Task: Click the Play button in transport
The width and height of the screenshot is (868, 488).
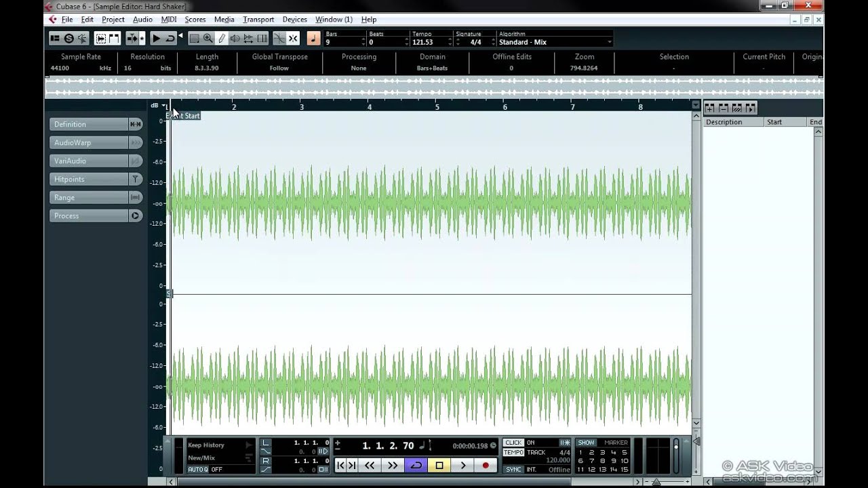Action: (x=462, y=465)
